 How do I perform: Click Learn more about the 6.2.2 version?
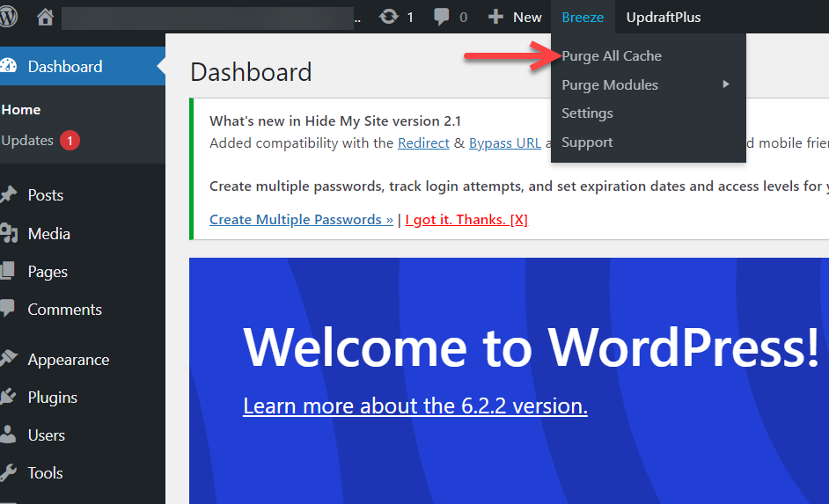pos(415,405)
